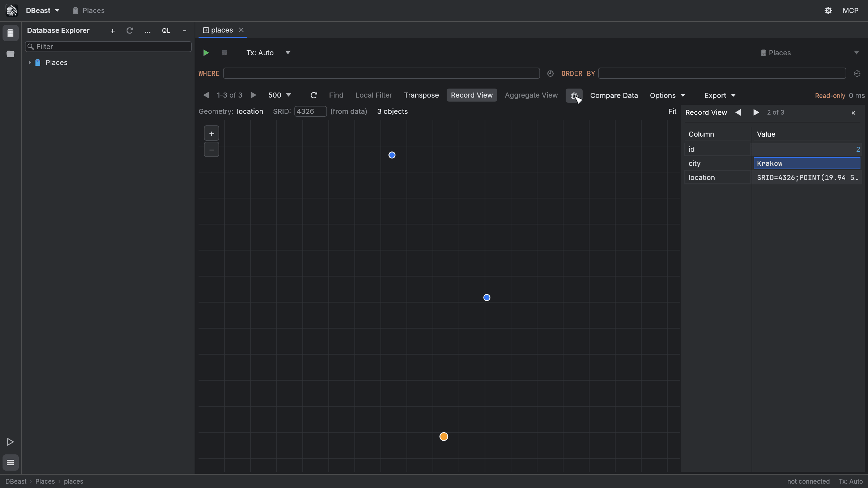Show next record in Record View

click(x=756, y=112)
